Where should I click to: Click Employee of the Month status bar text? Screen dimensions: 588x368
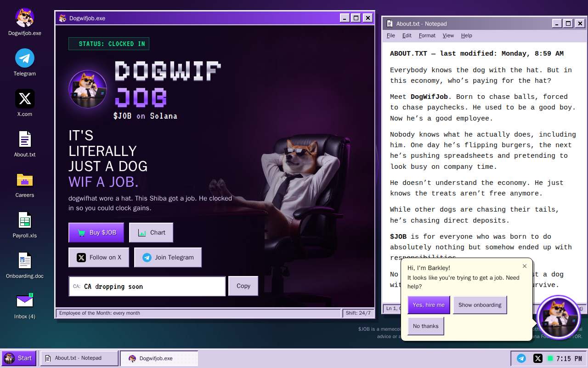click(199, 313)
